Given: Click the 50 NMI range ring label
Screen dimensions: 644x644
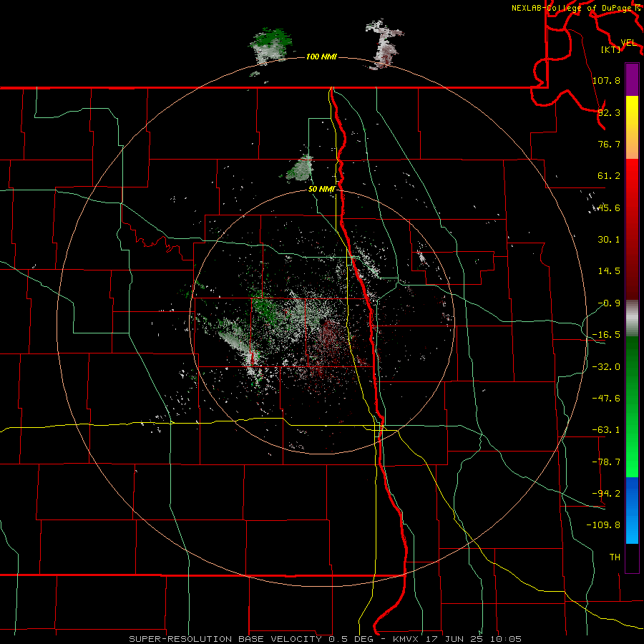Looking at the screenshot, I should click(322, 190).
